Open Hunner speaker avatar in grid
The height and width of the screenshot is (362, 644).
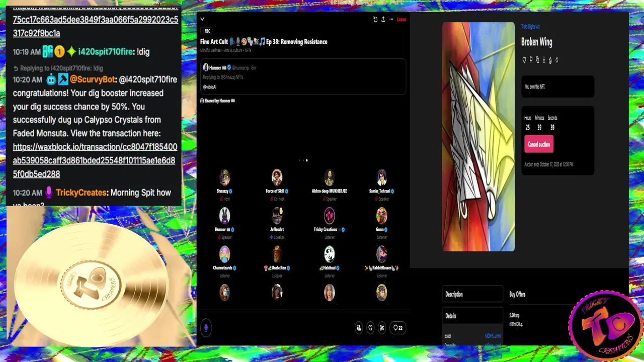pos(224,216)
